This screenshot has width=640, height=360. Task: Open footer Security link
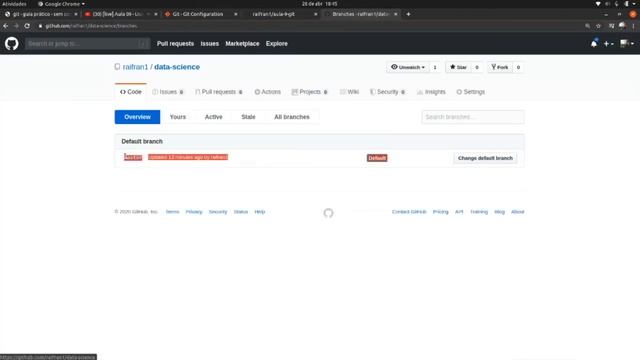[218, 212]
